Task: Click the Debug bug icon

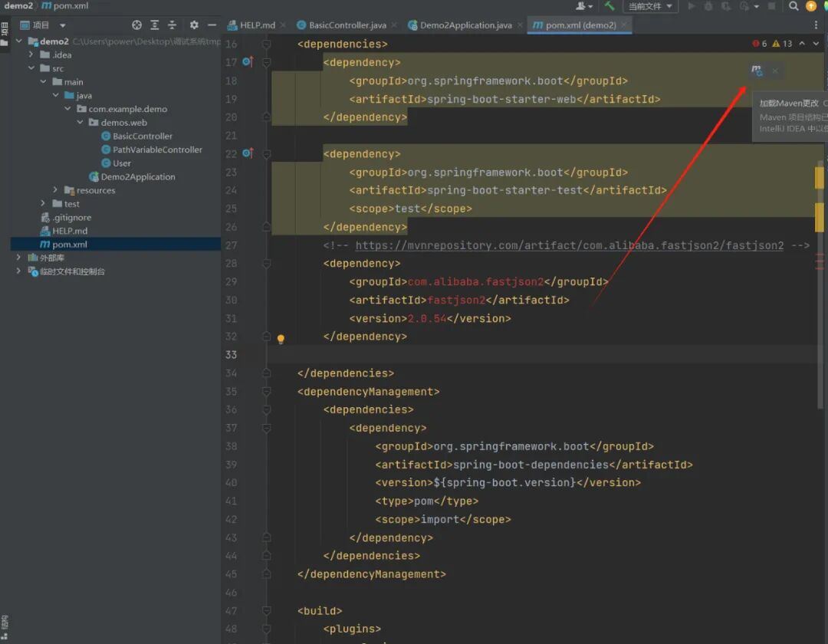Action: tap(708, 6)
